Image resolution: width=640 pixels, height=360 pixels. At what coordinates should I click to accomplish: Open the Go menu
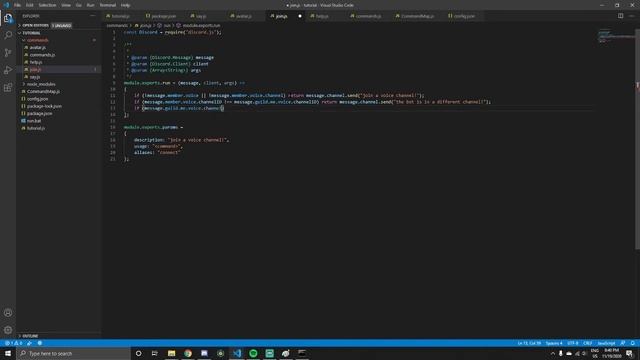[x=79, y=5]
